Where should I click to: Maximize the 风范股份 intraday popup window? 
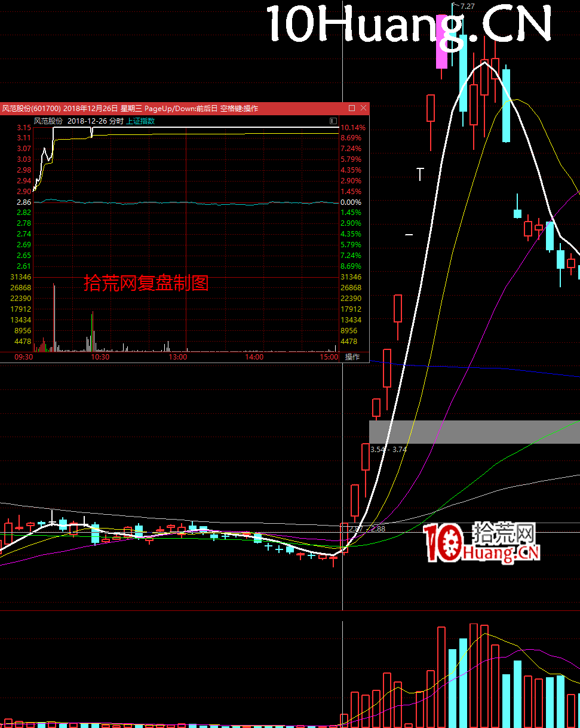[x=352, y=108]
